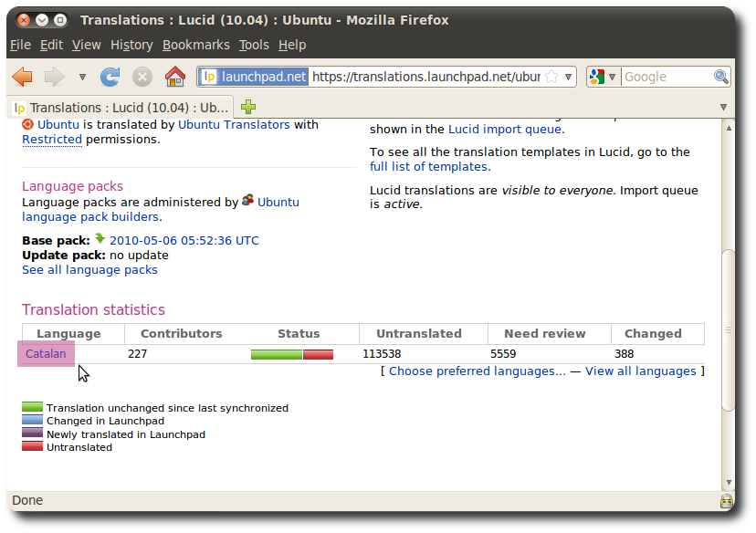Click the 227 contributors cell
The image size is (756, 533).
pyautogui.click(x=137, y=354)
